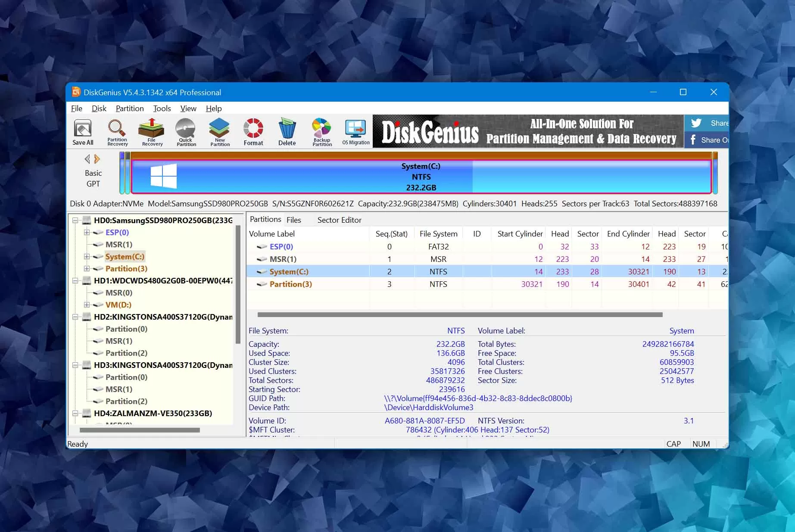The image size is (795, 532).
Task: Click the DiskGenius app logo in title bar
Action: click(76, 92)
